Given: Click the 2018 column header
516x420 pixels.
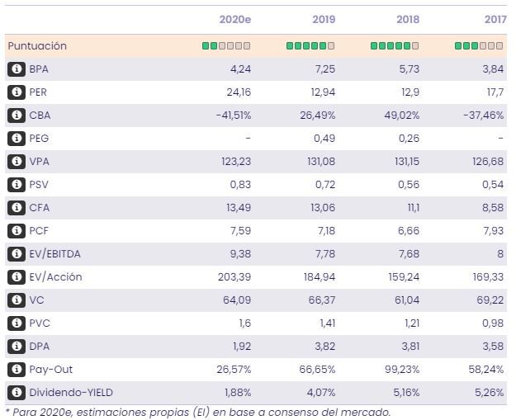Looking at the screenshot, I should point(407,19).
